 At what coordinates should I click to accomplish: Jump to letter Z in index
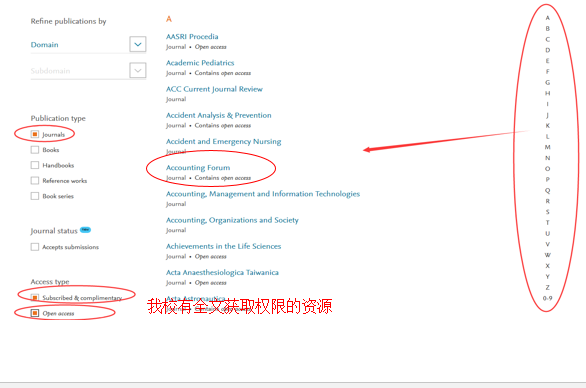pyautogui.click(x=548, y=287)
